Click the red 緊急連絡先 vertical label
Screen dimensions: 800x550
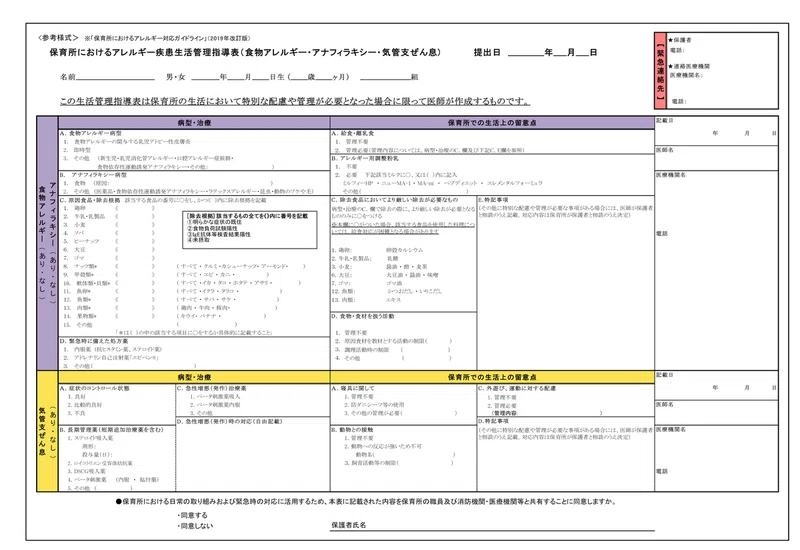pos(660,71)
